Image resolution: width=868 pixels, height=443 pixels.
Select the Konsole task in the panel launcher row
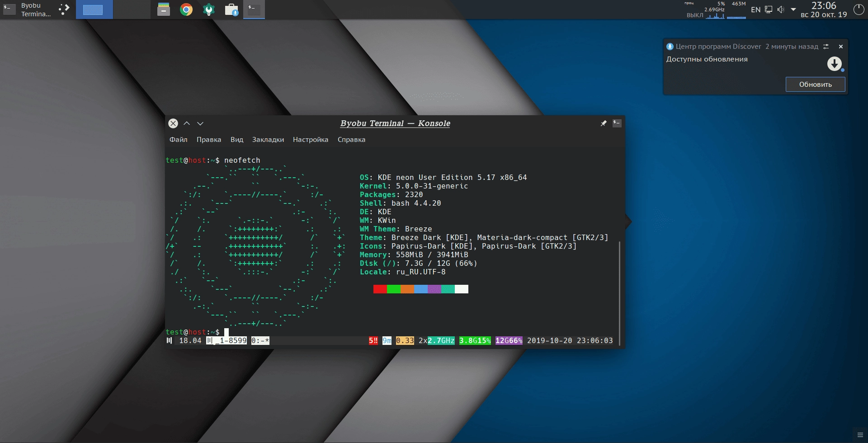[254, 9]
